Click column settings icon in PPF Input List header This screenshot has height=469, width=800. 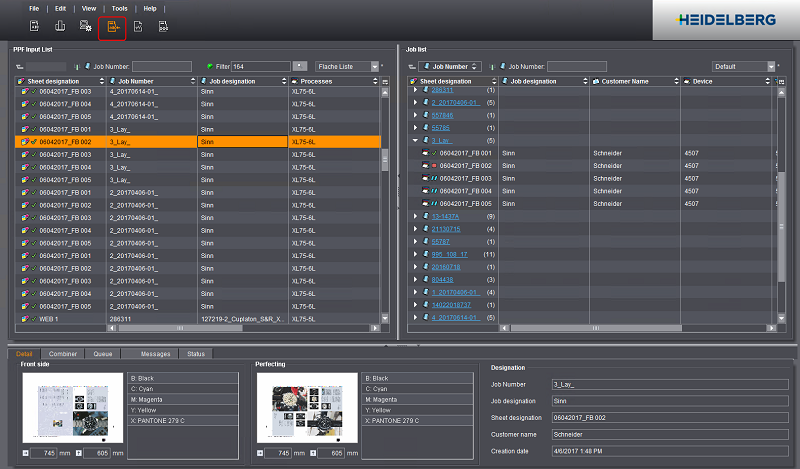385,81
